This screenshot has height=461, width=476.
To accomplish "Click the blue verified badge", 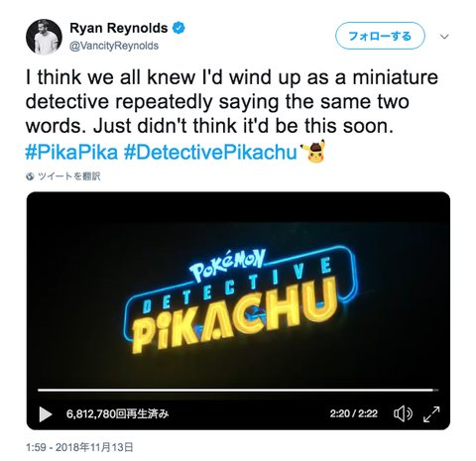I will [178, 28].
